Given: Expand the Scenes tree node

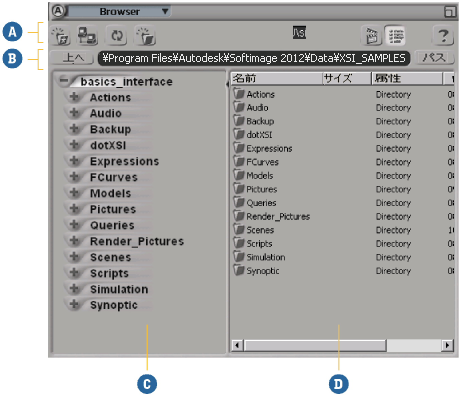Looking at the screenshot, I should click(x=74, y=256).
